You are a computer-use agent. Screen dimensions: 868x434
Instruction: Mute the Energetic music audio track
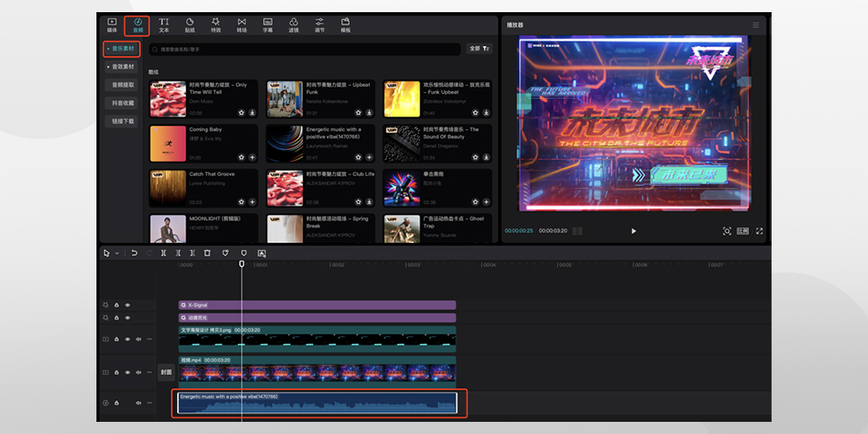(138, 403)
